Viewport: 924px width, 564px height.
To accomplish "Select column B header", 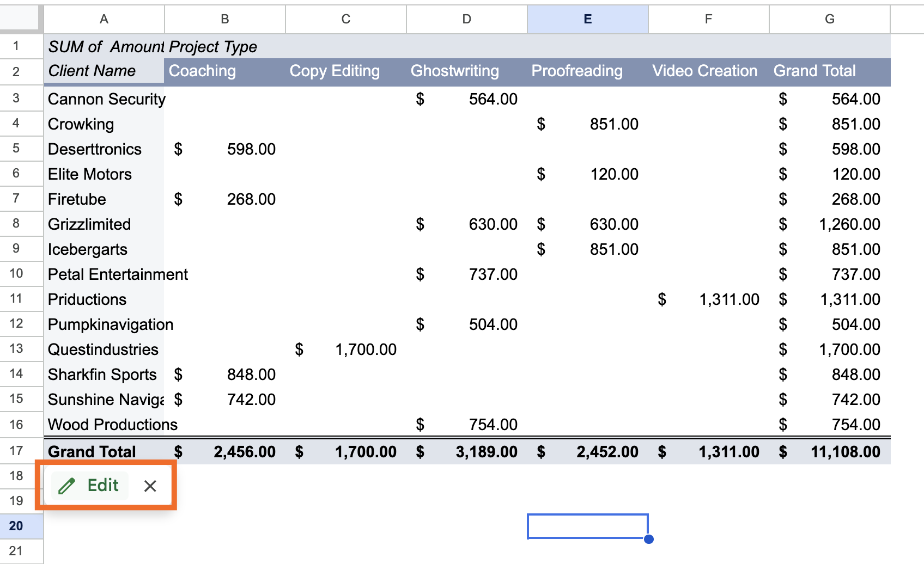I will [225, 20].
